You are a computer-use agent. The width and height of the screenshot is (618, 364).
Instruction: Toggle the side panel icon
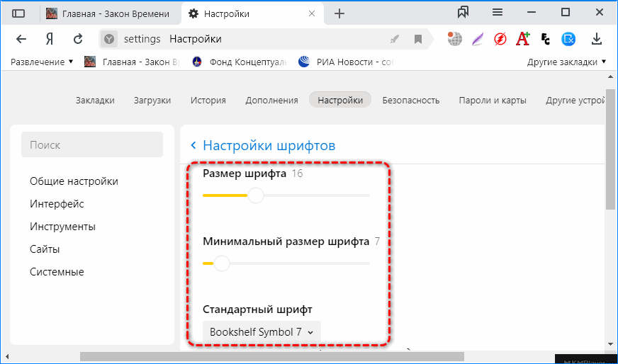18,13
